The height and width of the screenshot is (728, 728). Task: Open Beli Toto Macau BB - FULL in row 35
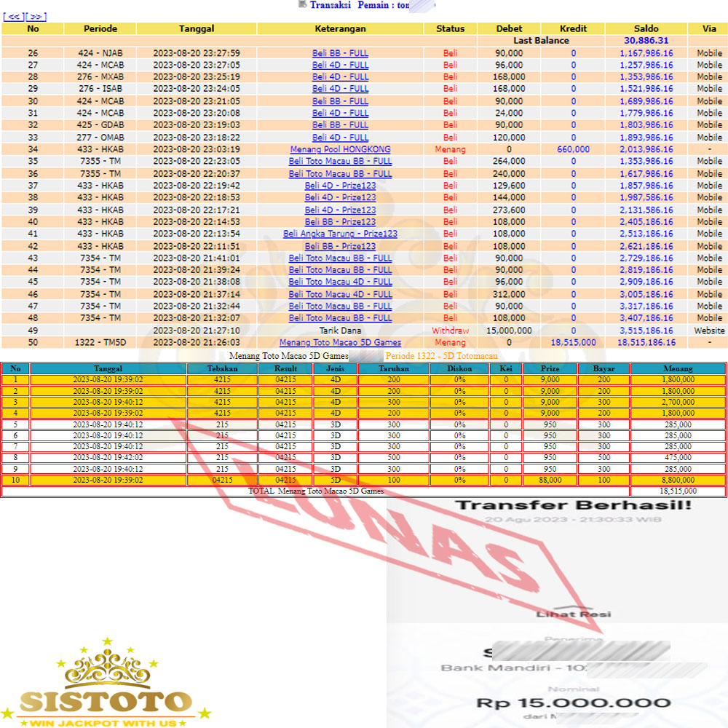point(340,161)
